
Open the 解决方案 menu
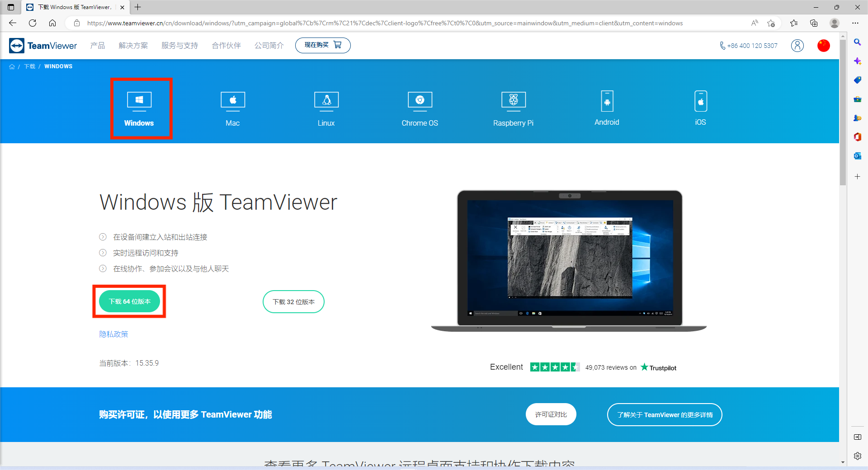(133, 46)
